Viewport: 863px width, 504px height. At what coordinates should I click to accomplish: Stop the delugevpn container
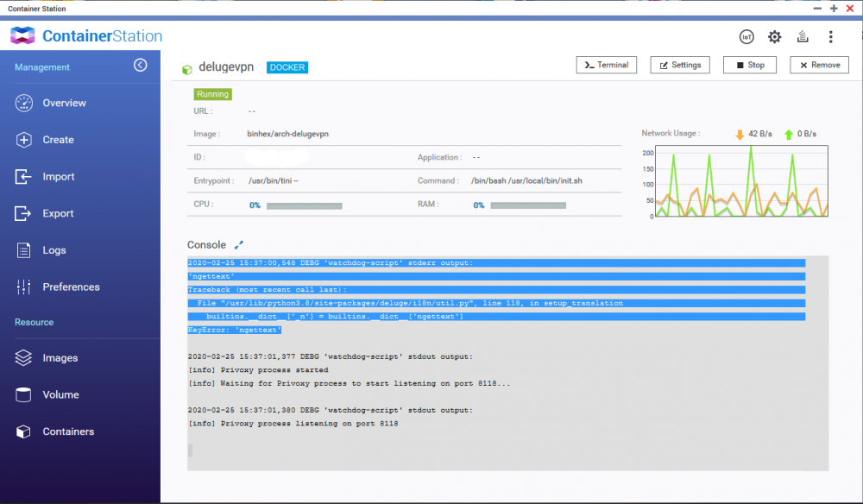coord(750,65)
